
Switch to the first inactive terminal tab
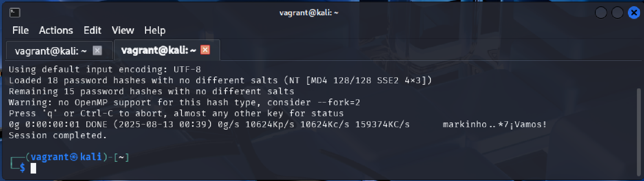point(50,51)
